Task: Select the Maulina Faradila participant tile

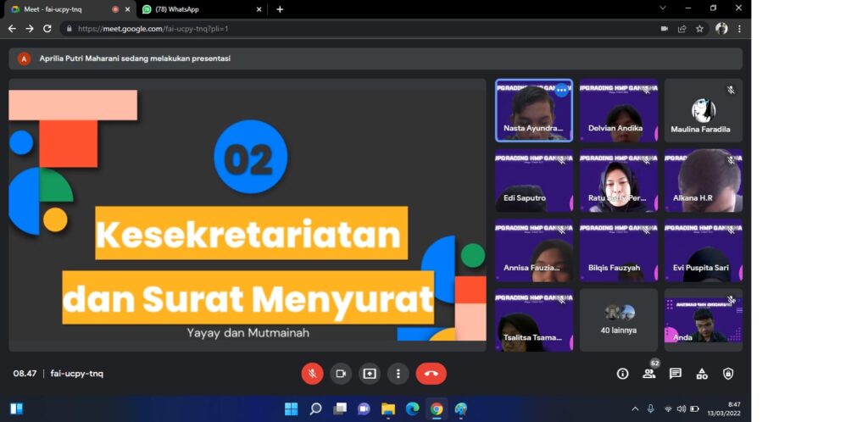Action: [x=703, y=110]
